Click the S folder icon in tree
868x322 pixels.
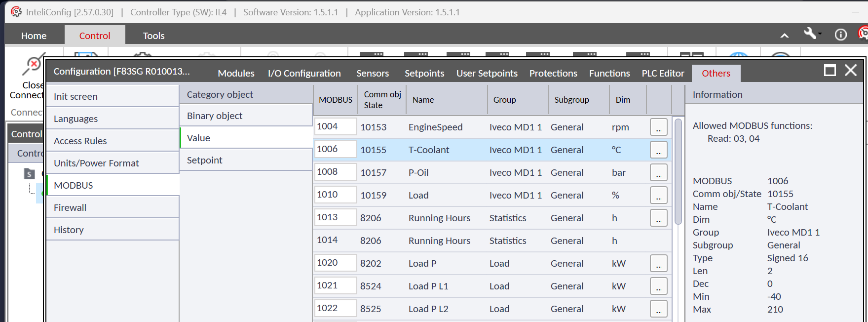click(30, 174)
